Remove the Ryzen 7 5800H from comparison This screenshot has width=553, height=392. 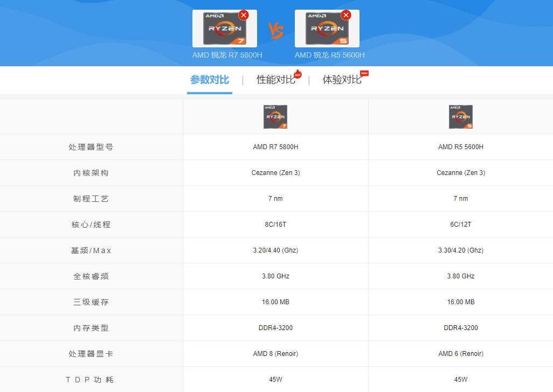(243, 15)
